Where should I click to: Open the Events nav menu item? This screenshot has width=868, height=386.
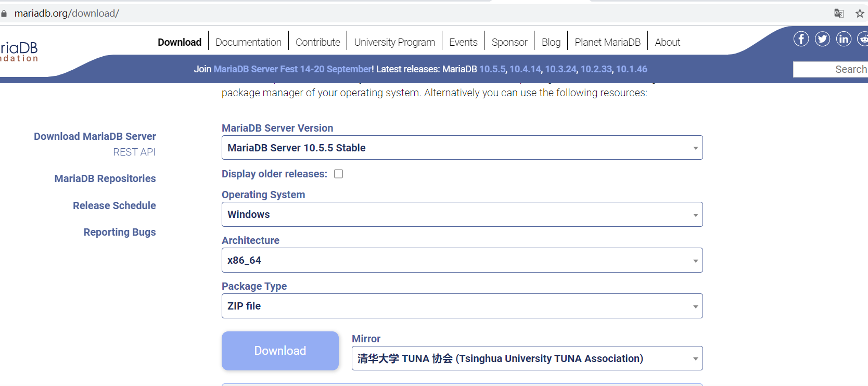[463, 42]
